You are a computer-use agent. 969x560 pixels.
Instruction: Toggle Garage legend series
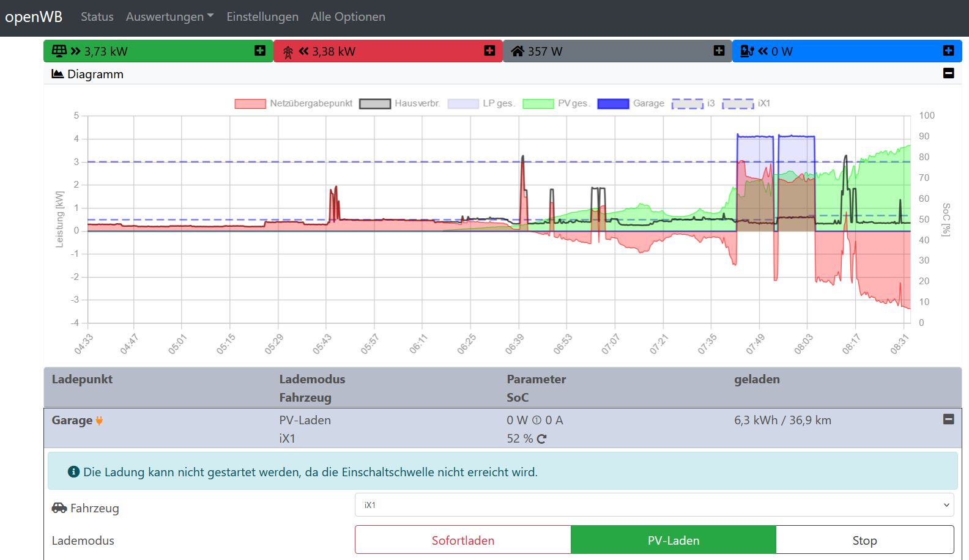tap(631, 103)
